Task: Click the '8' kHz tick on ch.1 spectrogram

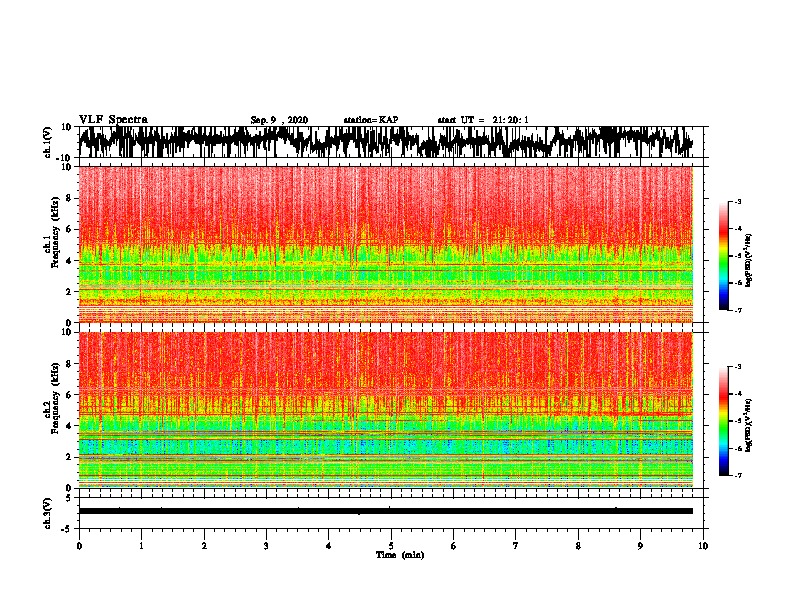Action: coord(69,198)
